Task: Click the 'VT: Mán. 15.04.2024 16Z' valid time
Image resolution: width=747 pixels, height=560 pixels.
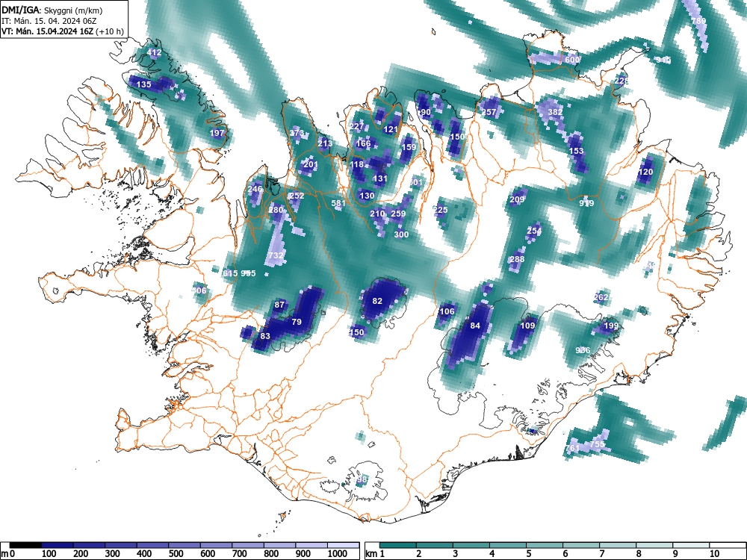Action: click(x=48, y=31)
